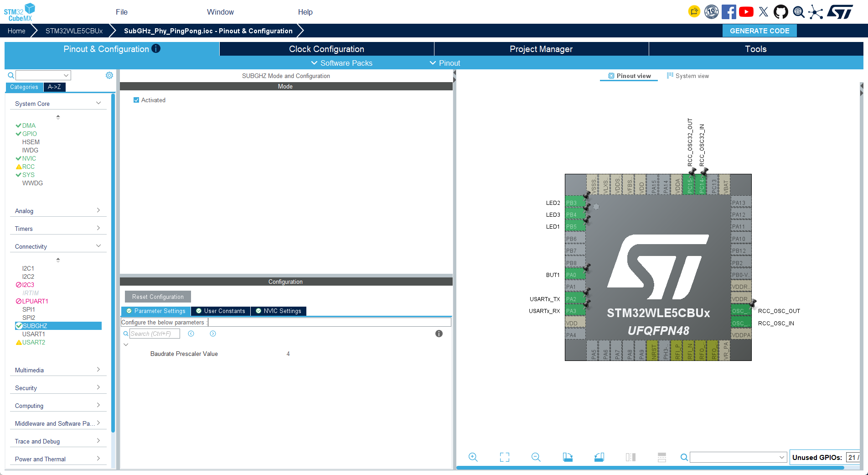Open the X (Twitter) icon link
Screen dimensions: 868x475
pyautogui.click(x=764, y=12)
